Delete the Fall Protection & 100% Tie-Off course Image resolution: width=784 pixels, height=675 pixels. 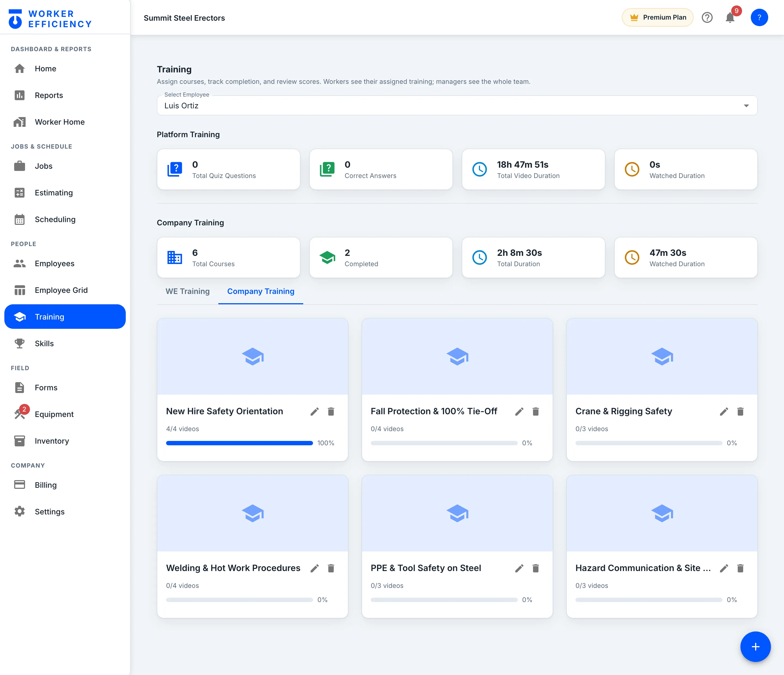click(x=536, y=411)
